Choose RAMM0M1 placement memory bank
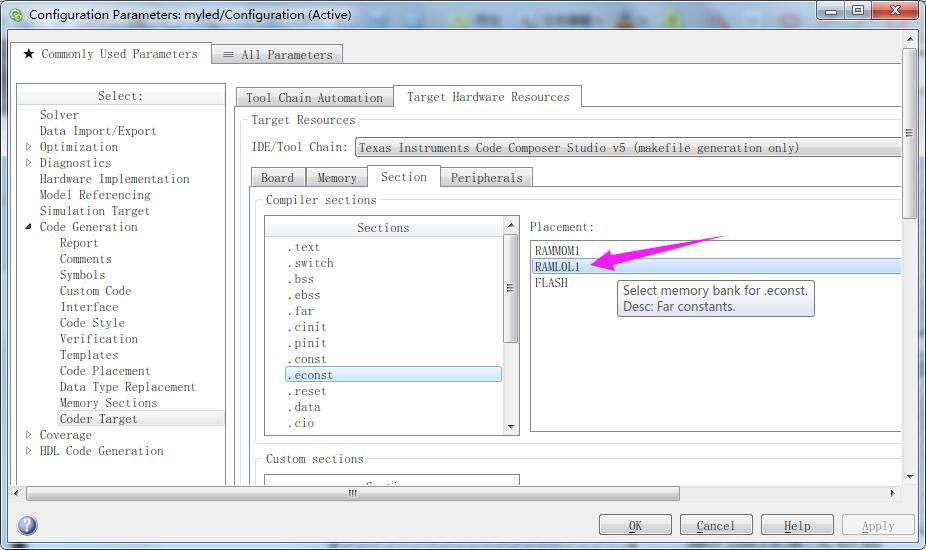Viewport: 926px width, 550px height. click(557, 250)
